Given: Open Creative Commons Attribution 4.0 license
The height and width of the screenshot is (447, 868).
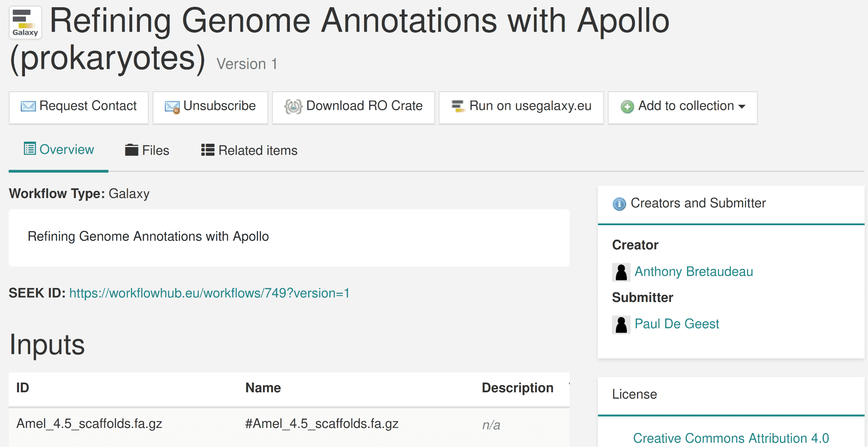Looking at the screenshot, I should point(731,438).
